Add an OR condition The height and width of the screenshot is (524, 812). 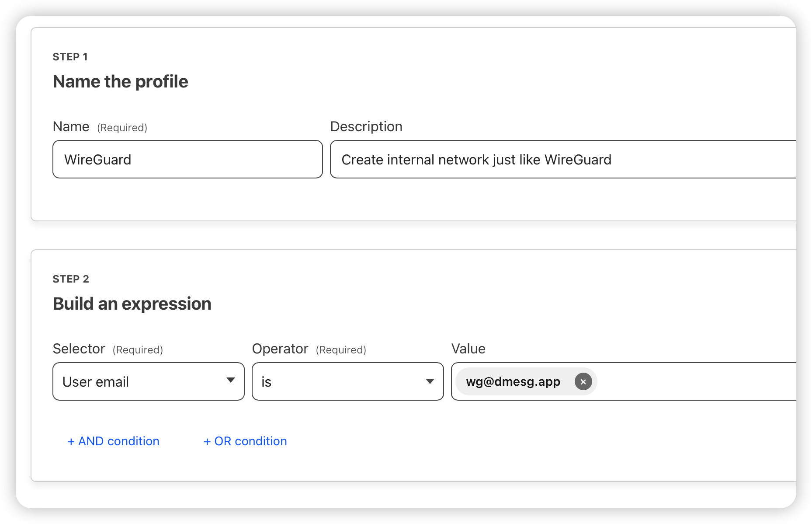[245, 441]
